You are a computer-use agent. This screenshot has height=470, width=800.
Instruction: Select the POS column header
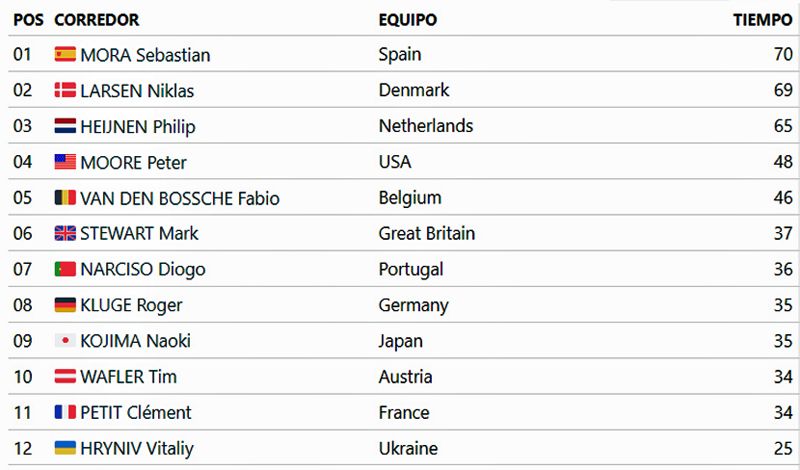point(28,20)
